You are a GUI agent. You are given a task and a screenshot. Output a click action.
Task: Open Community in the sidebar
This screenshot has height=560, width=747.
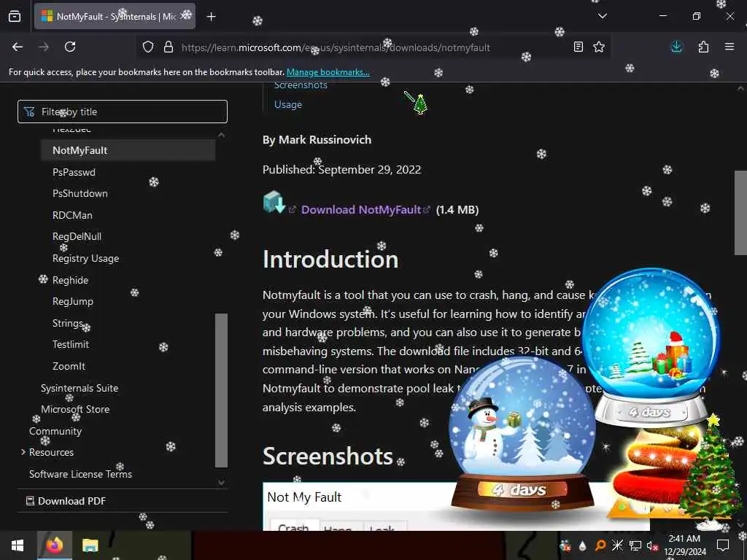pyautogui.click(x=55, y=431)
